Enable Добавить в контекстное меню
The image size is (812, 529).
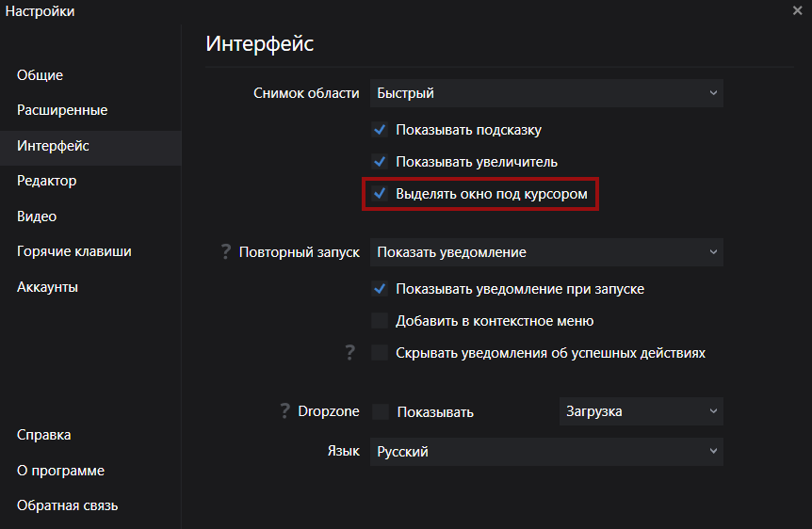click(x=380, y=321)
